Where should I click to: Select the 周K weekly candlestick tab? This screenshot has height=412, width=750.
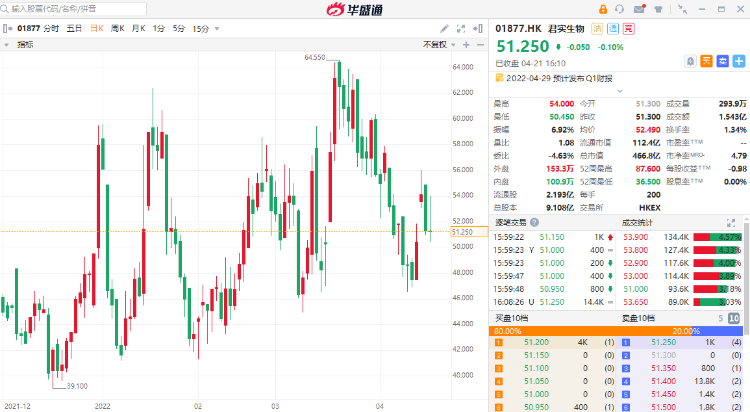[x=118, y=29]
